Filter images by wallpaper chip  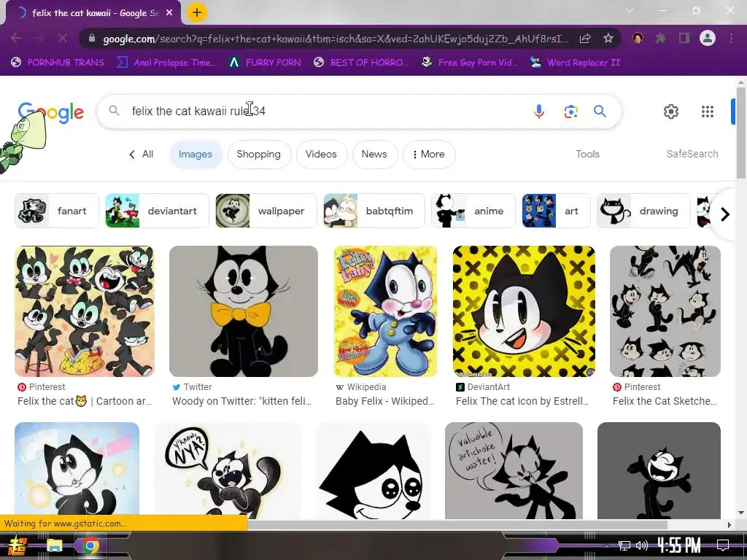266,211
